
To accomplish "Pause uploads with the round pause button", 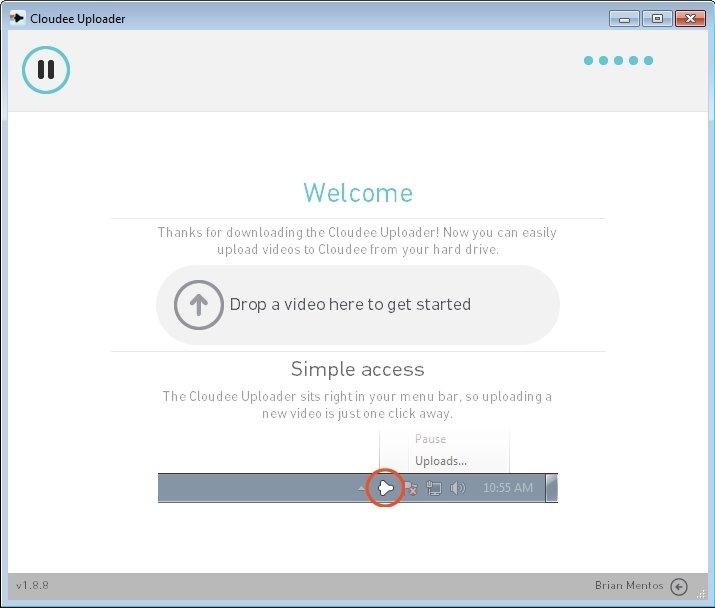I will click(x=46, y=70).
